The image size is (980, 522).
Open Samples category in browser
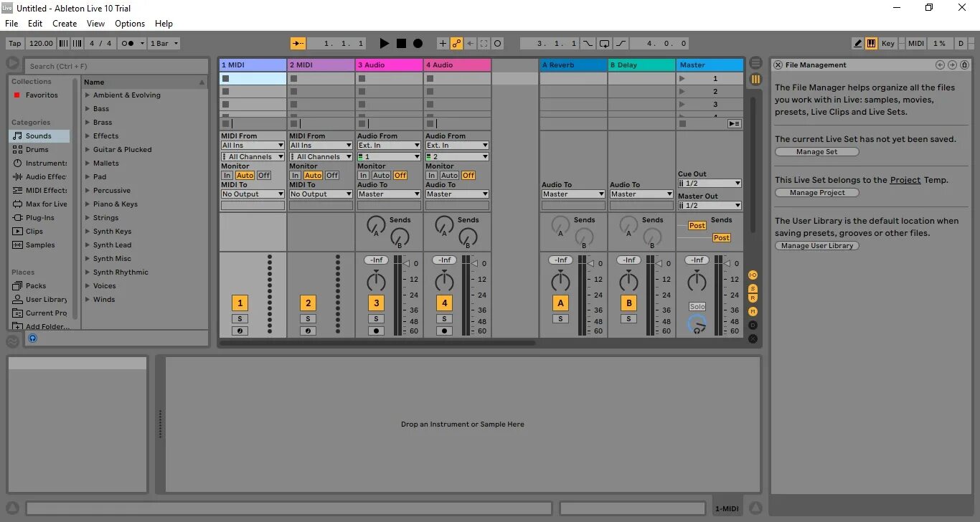40,245
